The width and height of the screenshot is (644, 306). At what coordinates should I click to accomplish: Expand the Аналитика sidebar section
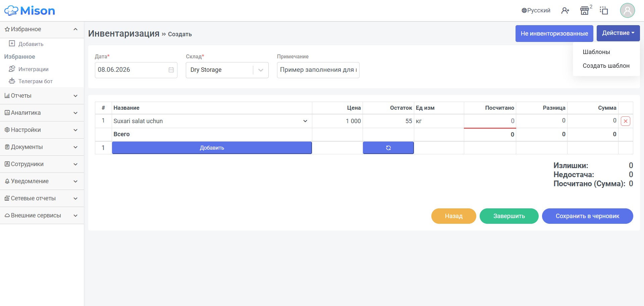tap(42, 113)
